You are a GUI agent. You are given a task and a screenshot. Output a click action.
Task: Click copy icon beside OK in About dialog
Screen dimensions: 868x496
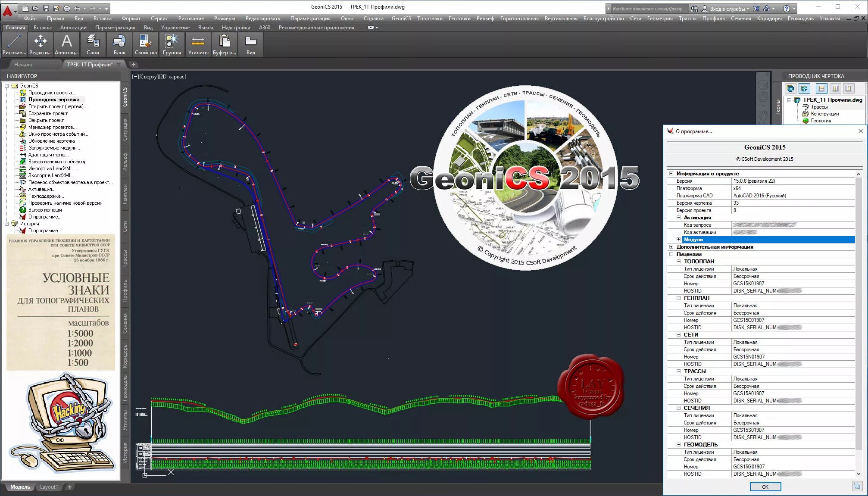pyautogui.click(x=857, y=486)
